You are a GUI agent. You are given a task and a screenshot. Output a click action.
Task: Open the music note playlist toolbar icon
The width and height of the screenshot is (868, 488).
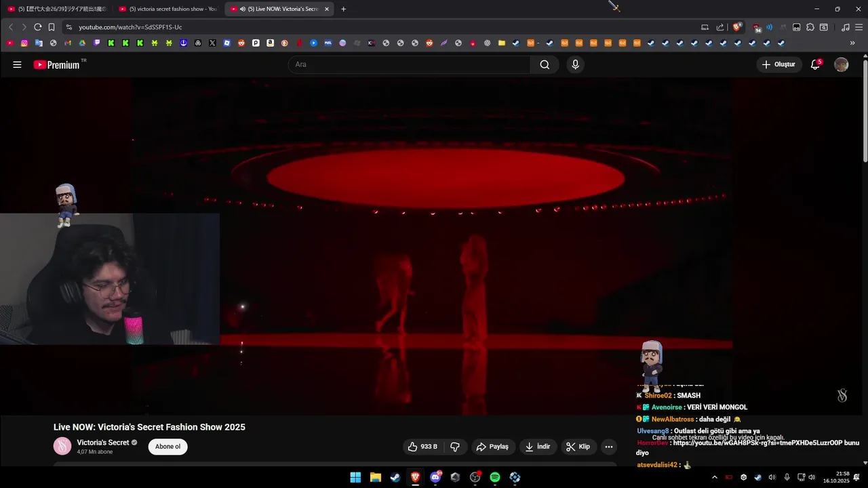845,27
